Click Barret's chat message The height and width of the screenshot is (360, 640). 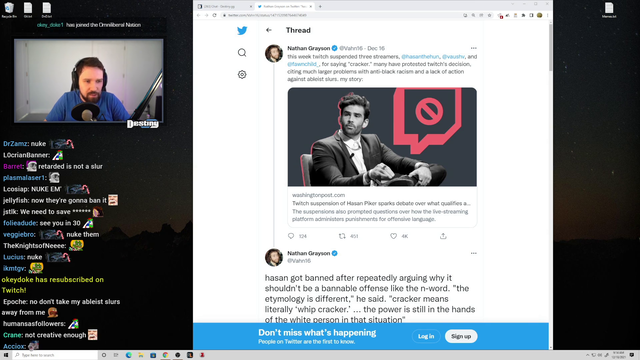pyautogui.click(x=70, y=166)
